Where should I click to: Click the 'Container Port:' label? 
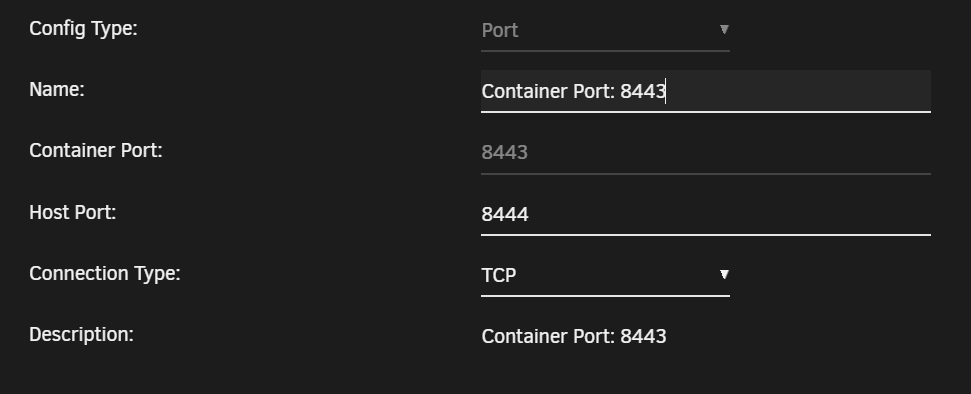pos(96,151)
